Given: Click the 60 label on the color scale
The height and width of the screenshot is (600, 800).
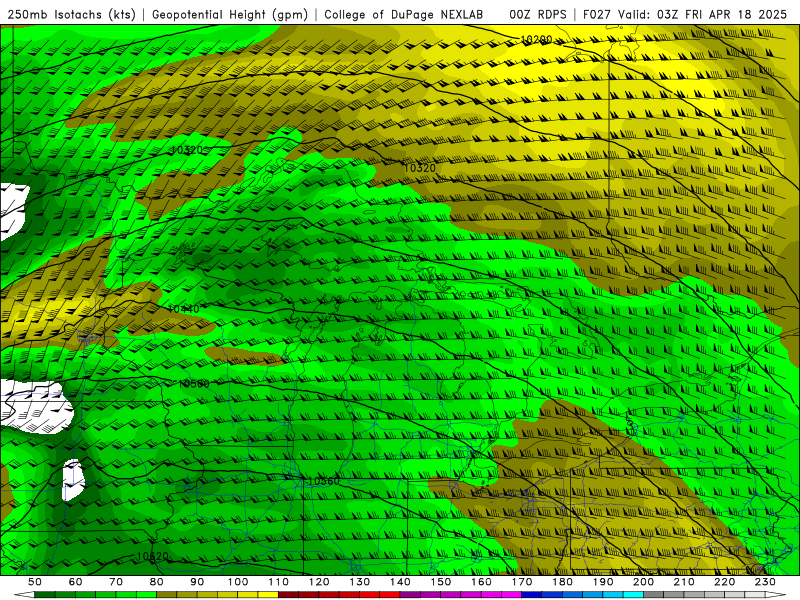Looking at the screenshot, I should coord(75,582).
